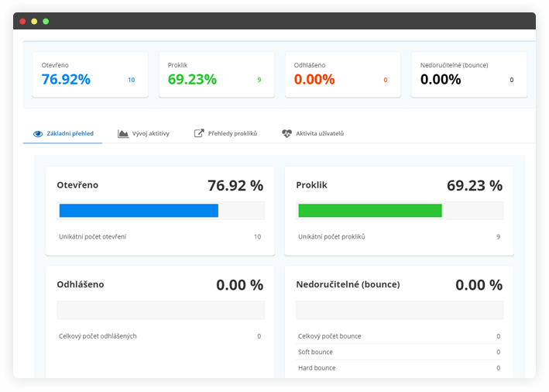Click the Odhlášeno panel heading
The width and height of the screenshot is (549, 392).
(81, 284)
